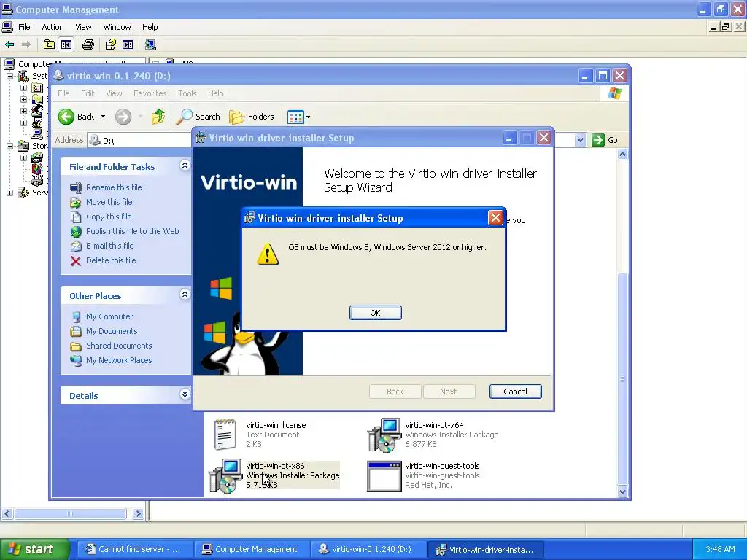Click the Go button next to address bar
Screen dimensions: 747x560
click(x=605, y=140)
